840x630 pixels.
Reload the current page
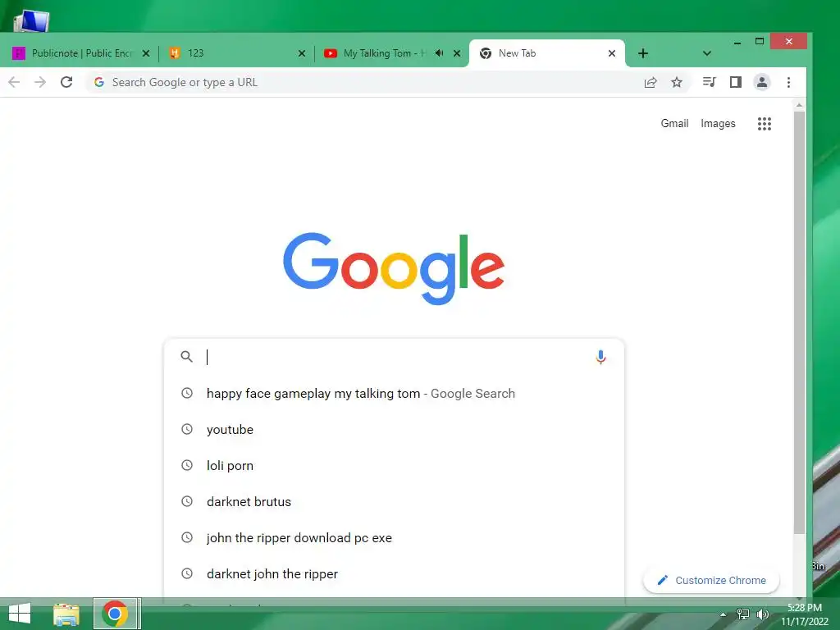[x=66, y=82]
